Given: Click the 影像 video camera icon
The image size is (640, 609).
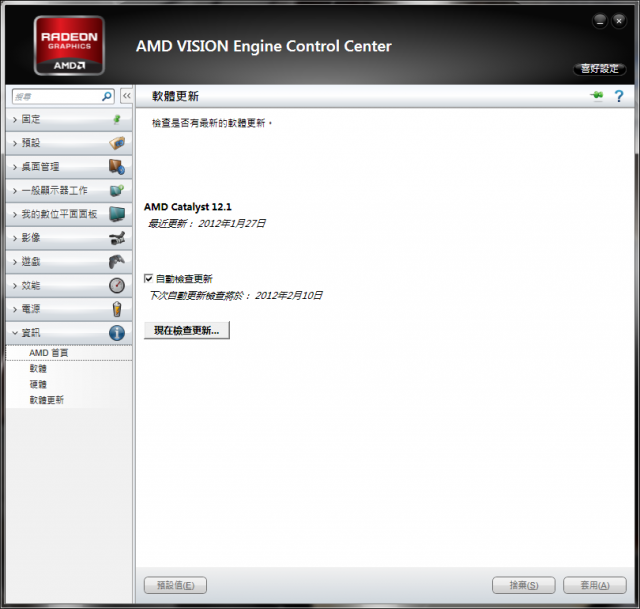Looking at the screenshot, I should coord(117,238).
